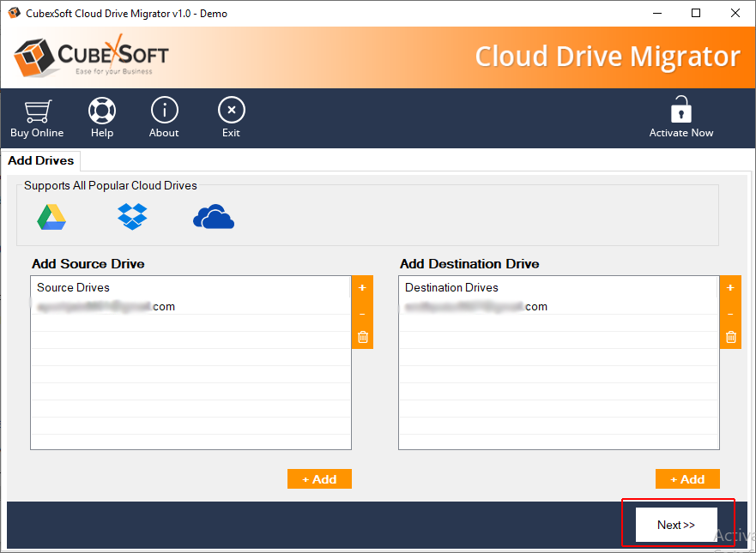Select the destination drive email entry
This screenshot has height=553, width=756.
click(x=475, y=307)
